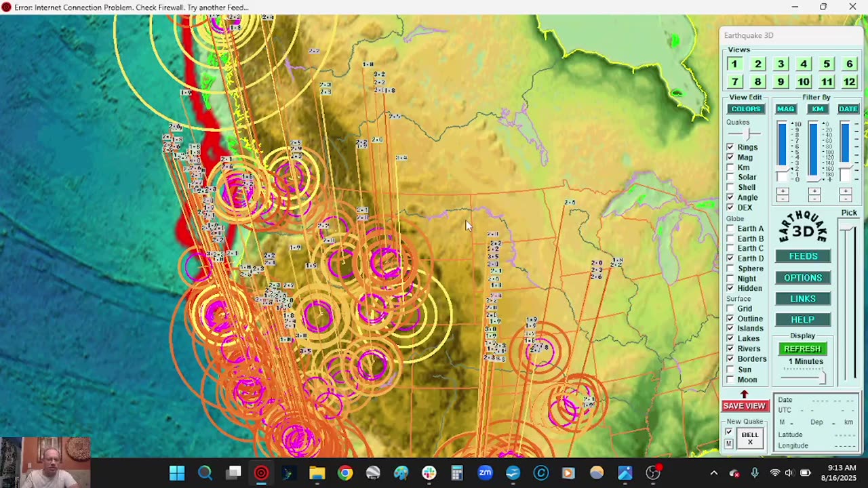The height and width of the screenshot is (488, 868).
Task: Click the small M button under New Quake
Action: pyautogui.click(x=729, y=444)
